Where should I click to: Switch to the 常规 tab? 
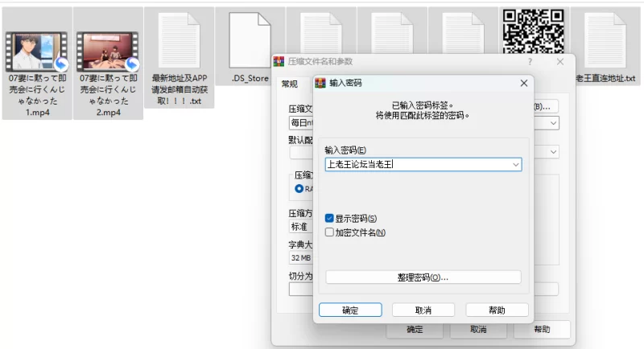pos(290,84)
